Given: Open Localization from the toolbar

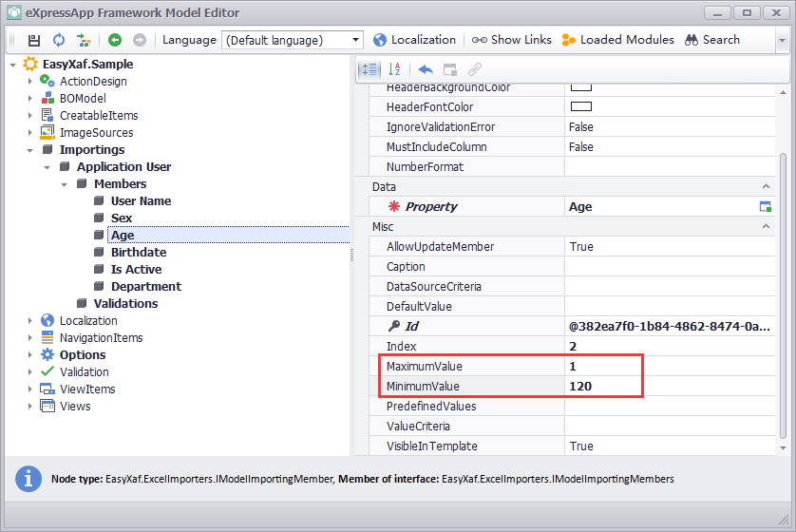Looking at the screenshot, I should click(414, 40).
